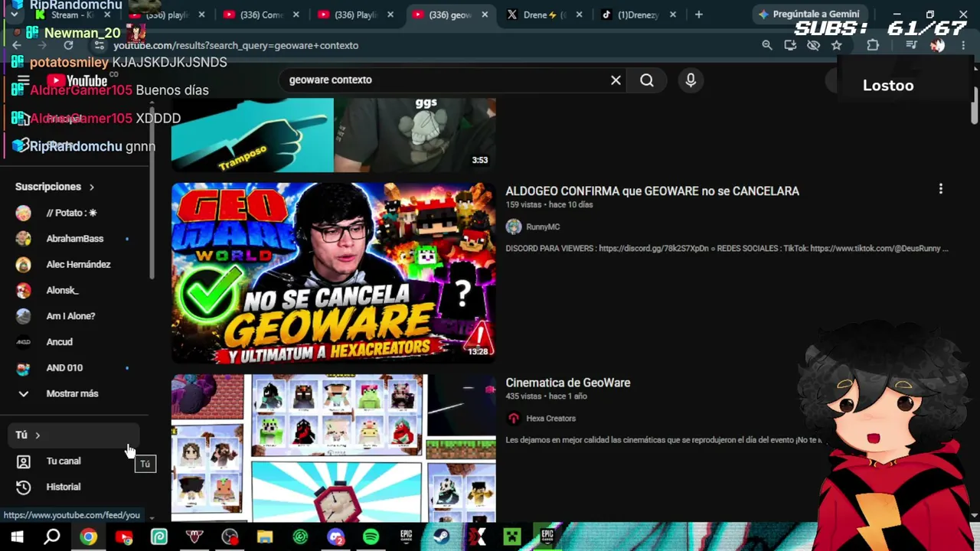Go back to the previous page

17,45
